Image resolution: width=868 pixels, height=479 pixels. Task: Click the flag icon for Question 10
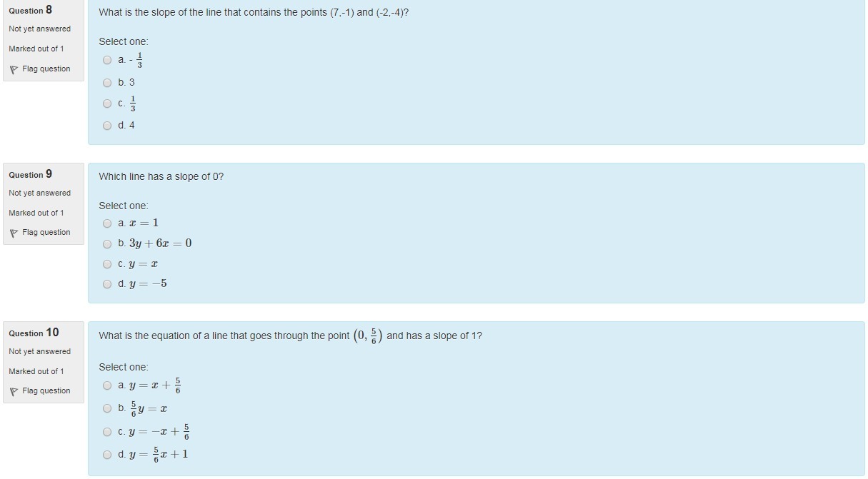(x=14, y=391)
